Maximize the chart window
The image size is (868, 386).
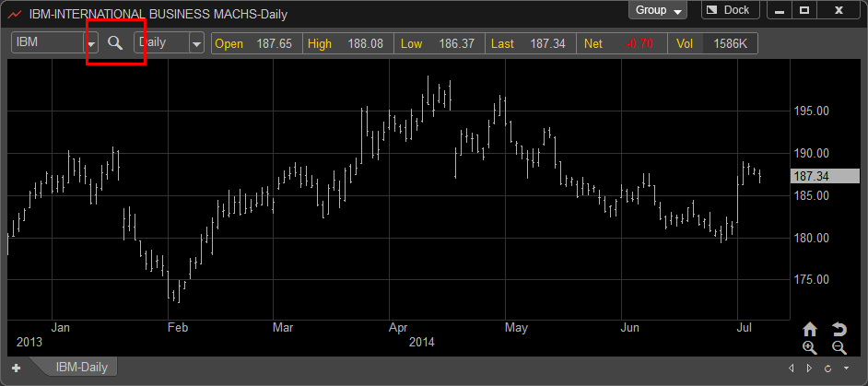pos(805,10)
